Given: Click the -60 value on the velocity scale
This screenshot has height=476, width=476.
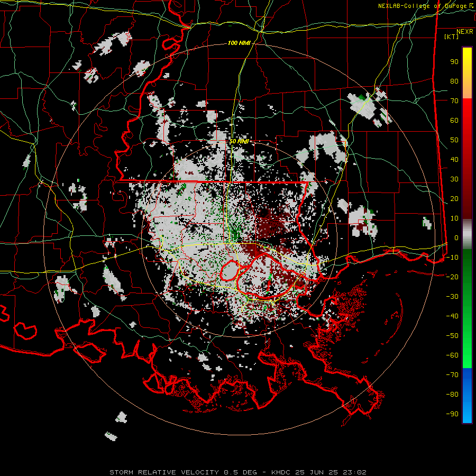Looking at the screenshot, I should (x=452, y=355).
